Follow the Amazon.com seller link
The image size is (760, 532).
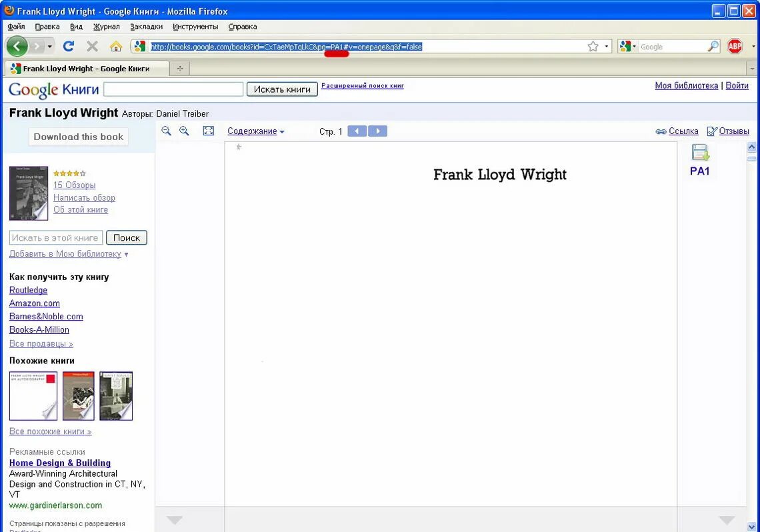pos(35,303)
